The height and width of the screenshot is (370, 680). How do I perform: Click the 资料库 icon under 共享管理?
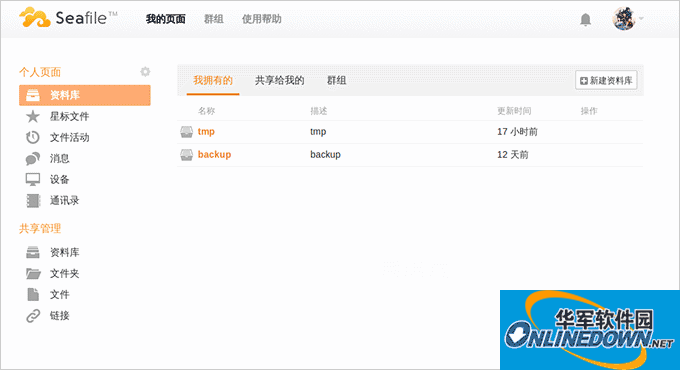(x=33, y=252)
